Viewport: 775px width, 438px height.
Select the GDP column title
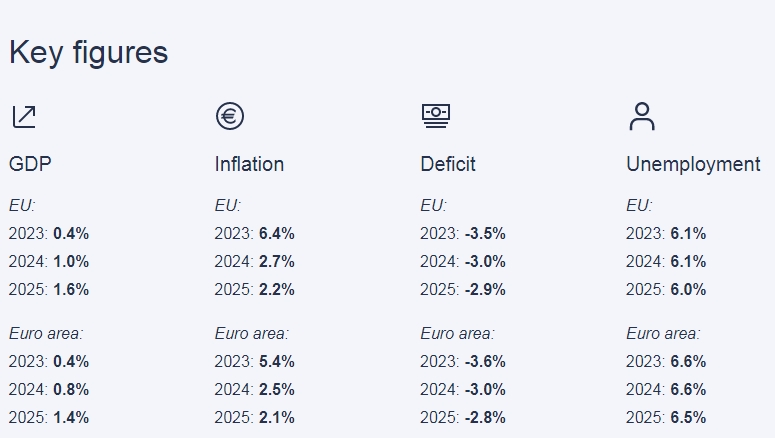tap(30, 164)
